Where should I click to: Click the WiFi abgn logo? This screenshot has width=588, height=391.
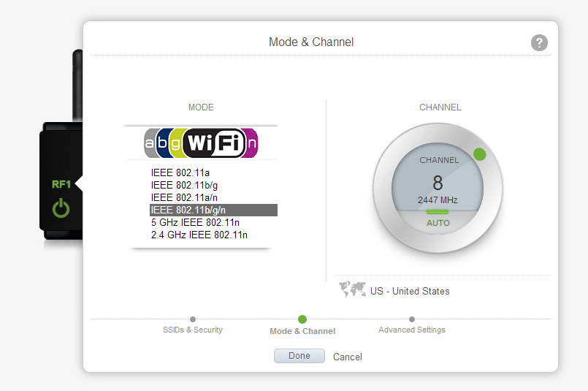[x=201, y=143]
